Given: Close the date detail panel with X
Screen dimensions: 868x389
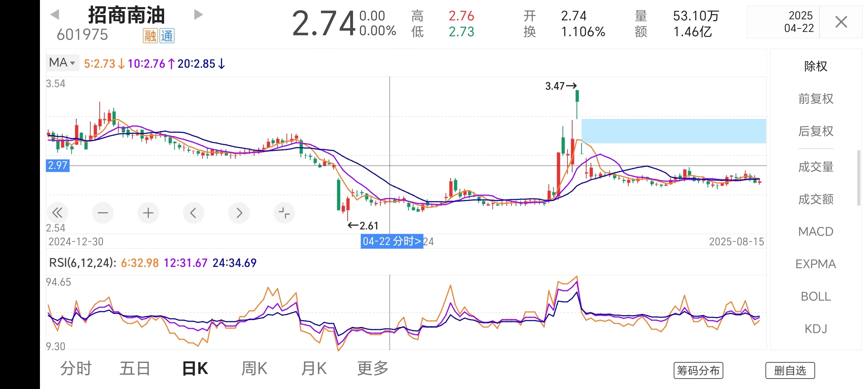Looking at the screenshot, I should pyautogui.click(x=841, y=22).
